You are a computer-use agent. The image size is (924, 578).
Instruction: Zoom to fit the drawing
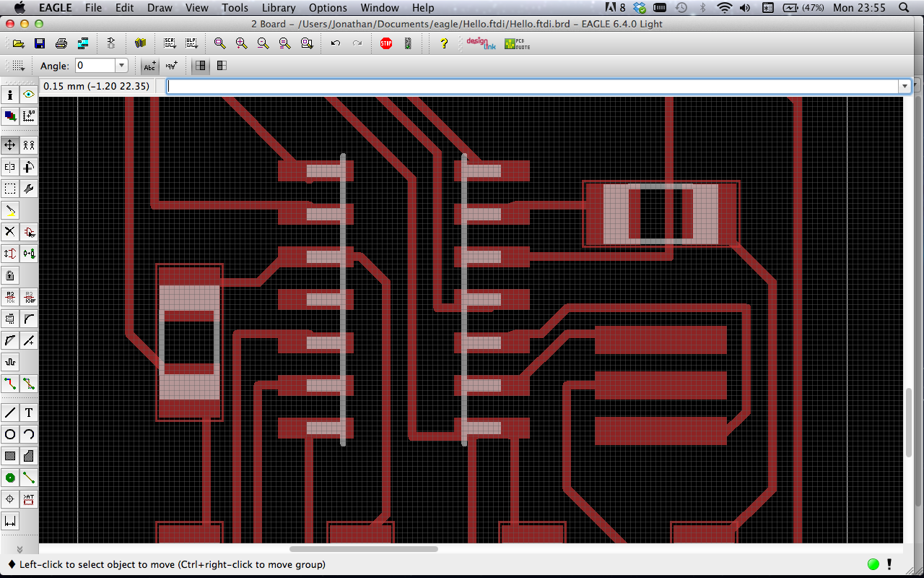(x=219, y=43)
